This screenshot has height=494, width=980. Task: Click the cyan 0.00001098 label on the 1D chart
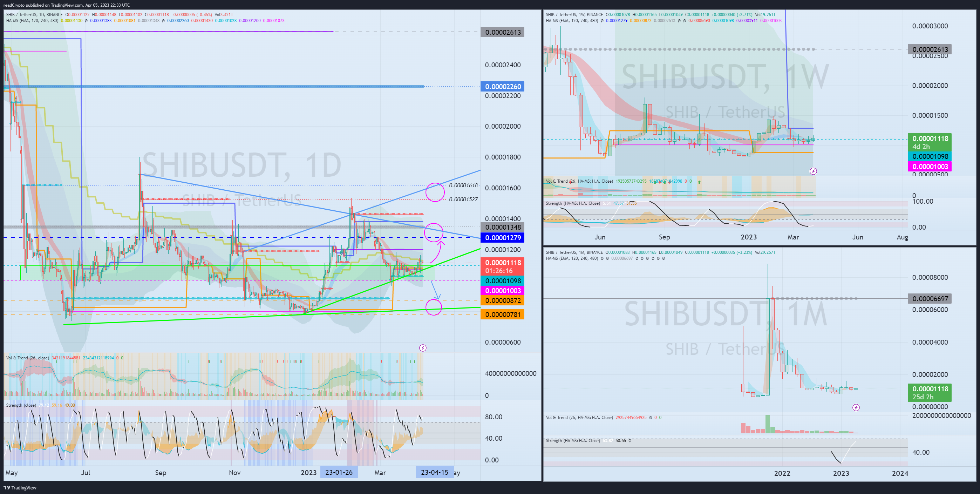(503, 281)
